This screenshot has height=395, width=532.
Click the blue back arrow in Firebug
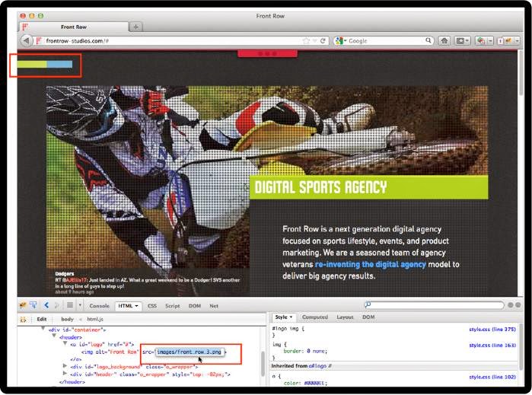[x=46, y=305]
